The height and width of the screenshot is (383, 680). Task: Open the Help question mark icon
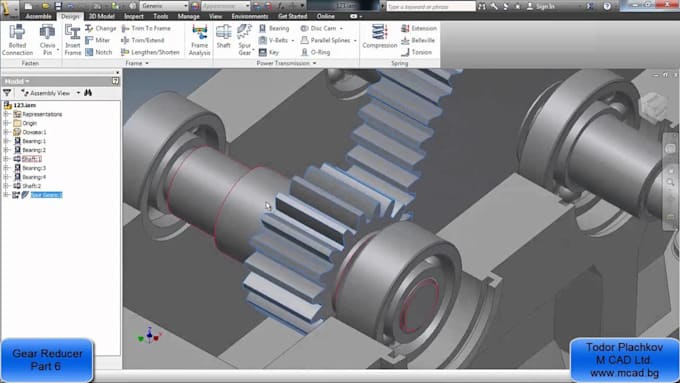click(x=607, y=6)
